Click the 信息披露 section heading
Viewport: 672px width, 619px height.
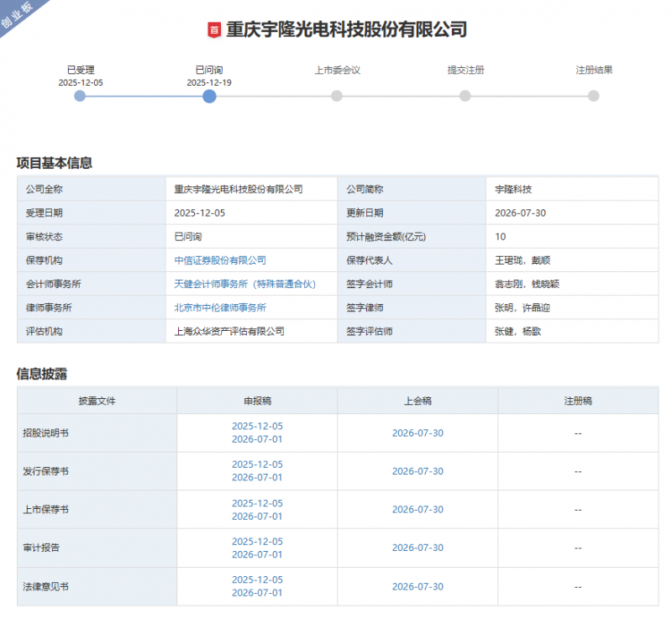pos(41,374)
